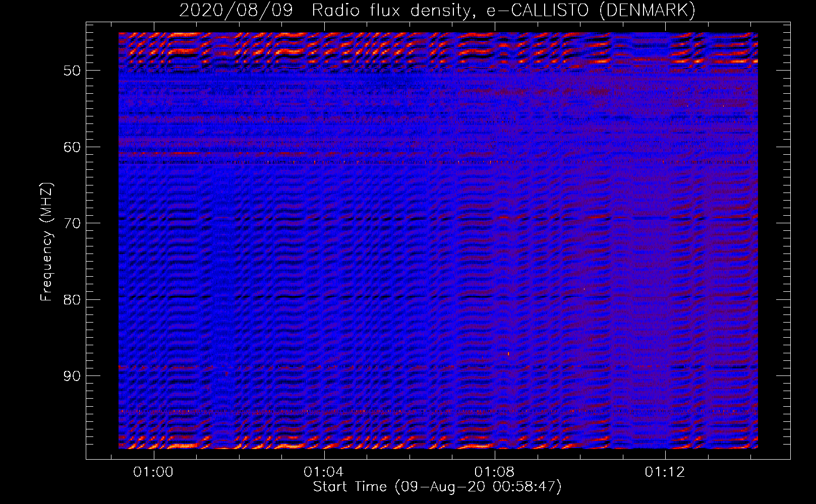Click the 01:00 time tick label
The height and width of the screenshot is (504, 816).
[x=153, y=472]
